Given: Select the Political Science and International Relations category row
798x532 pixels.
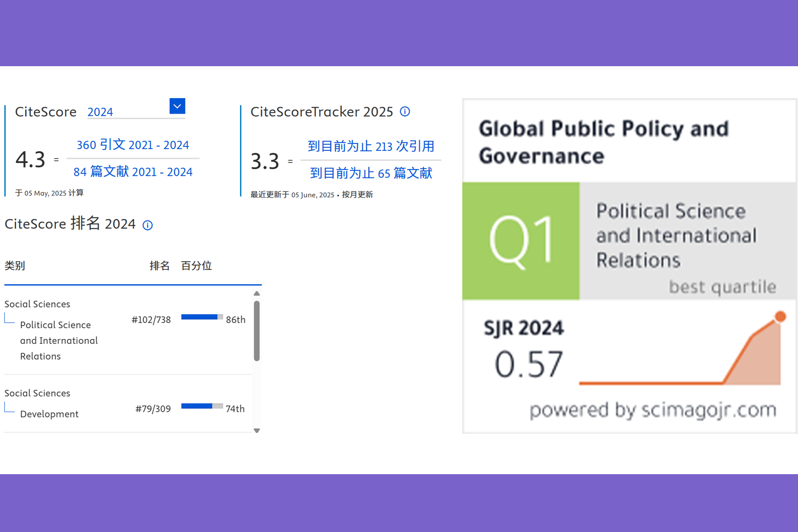Looking at the screenshot, I should (x=128, y=330).
